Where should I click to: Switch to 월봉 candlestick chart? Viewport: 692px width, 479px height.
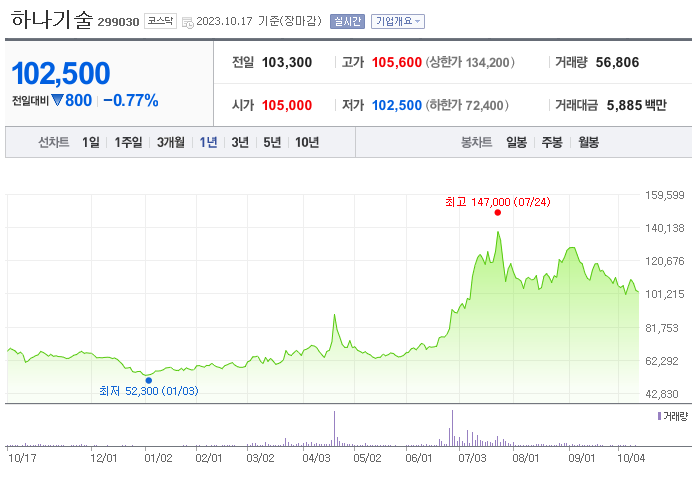(x=588, y=142)
